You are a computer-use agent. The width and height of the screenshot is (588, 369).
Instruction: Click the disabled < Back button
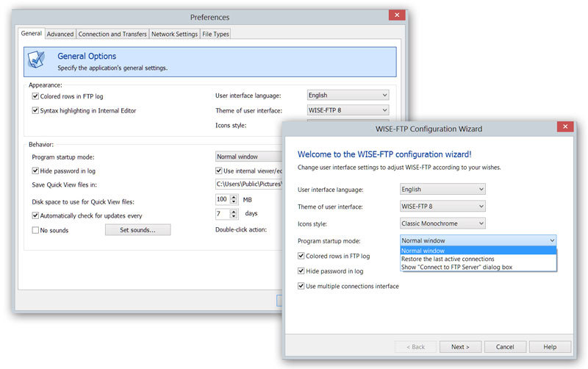pos(415,347)
